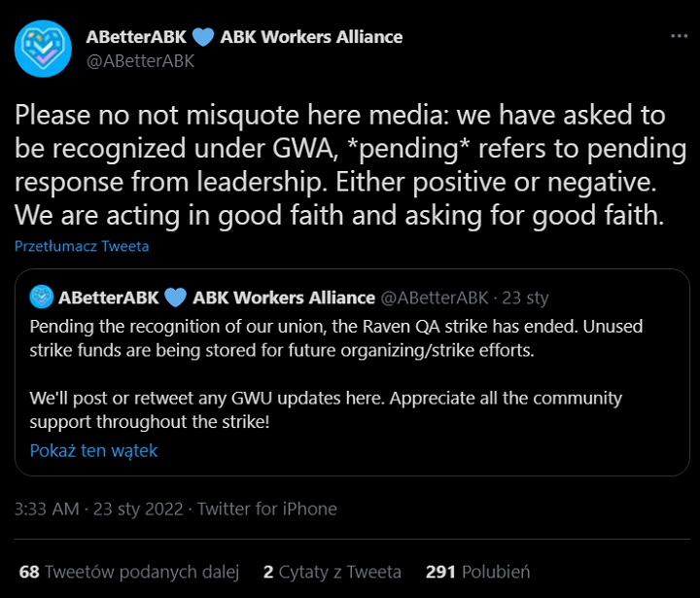Viewport: 700px width, 598px height.
Task: View the 2 'Cytaty z Tweeta' quote tweets
Action: click(332, 572)
